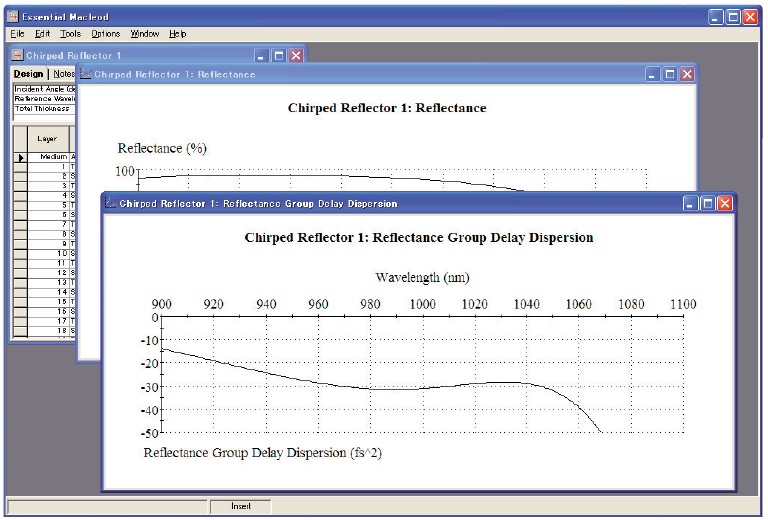This screenshot has height=520, width=768.
Task: Switch to the Notes tab
Action: [63, 74]
